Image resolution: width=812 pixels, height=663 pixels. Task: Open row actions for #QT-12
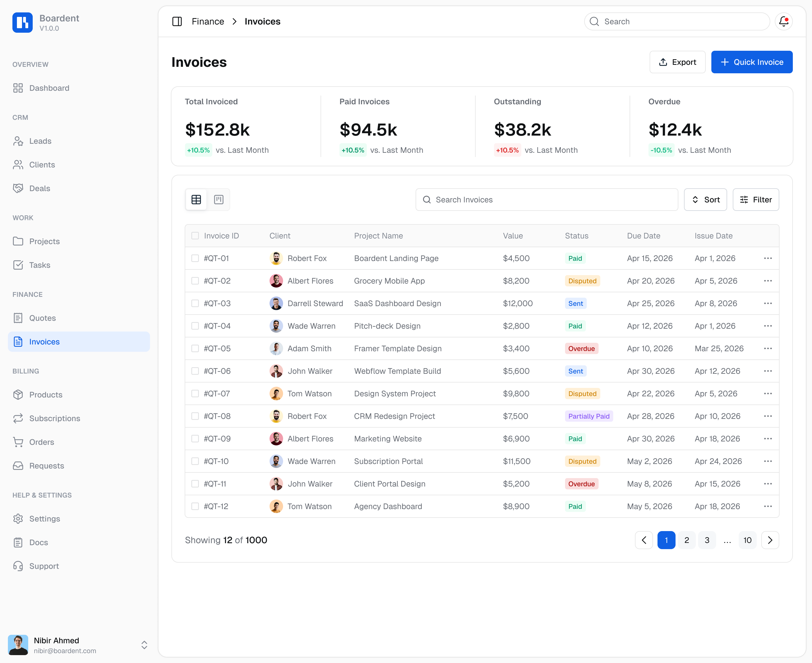[768, 506]
